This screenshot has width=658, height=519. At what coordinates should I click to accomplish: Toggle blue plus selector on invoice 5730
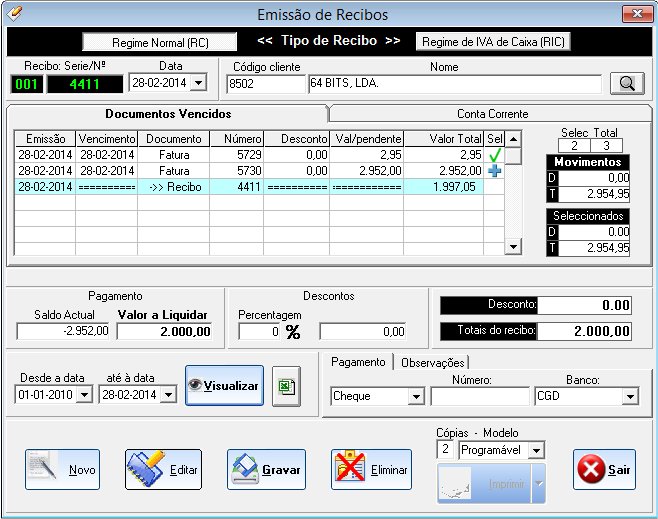(494, 171)
